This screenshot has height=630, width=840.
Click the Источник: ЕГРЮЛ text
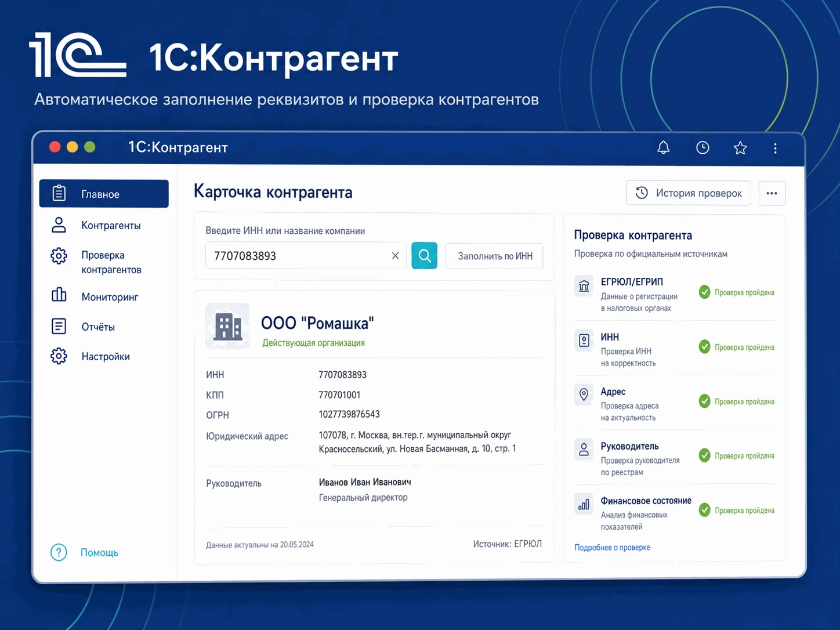tap(508, 544)
